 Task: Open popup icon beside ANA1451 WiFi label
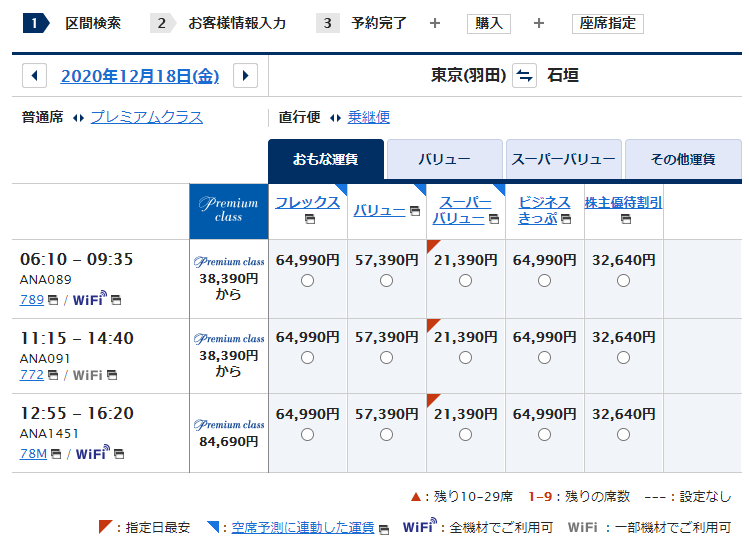(x=119, y=454)
